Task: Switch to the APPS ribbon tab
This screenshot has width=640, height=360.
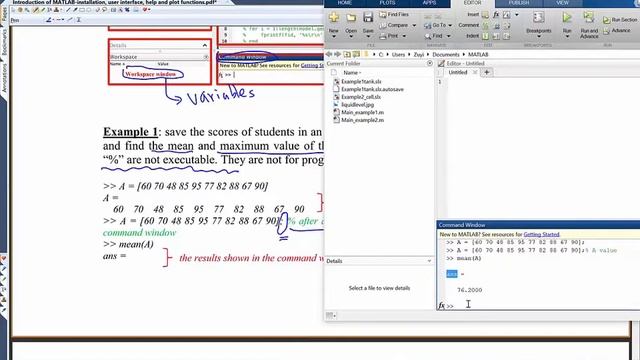Action: [x=429, y=3]
